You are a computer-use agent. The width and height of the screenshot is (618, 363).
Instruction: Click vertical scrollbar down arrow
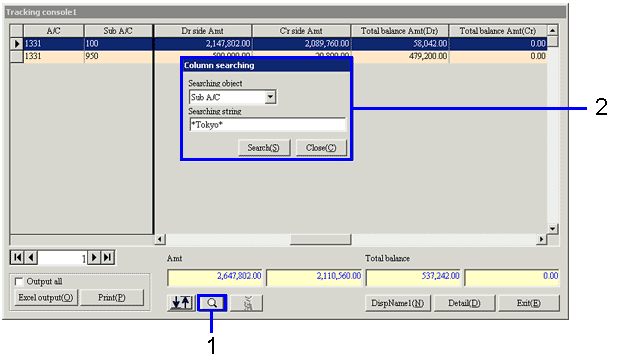point(553,229)
